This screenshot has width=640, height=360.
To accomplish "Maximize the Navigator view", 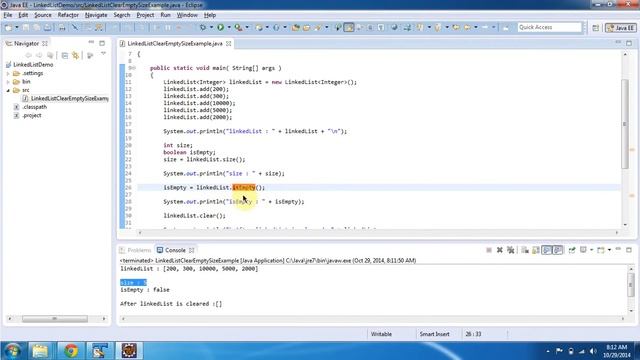I will click(102, 43).
